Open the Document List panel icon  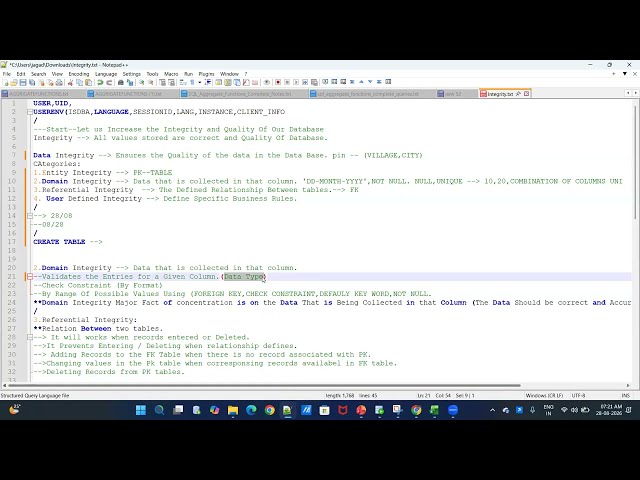tap(236, 82)
